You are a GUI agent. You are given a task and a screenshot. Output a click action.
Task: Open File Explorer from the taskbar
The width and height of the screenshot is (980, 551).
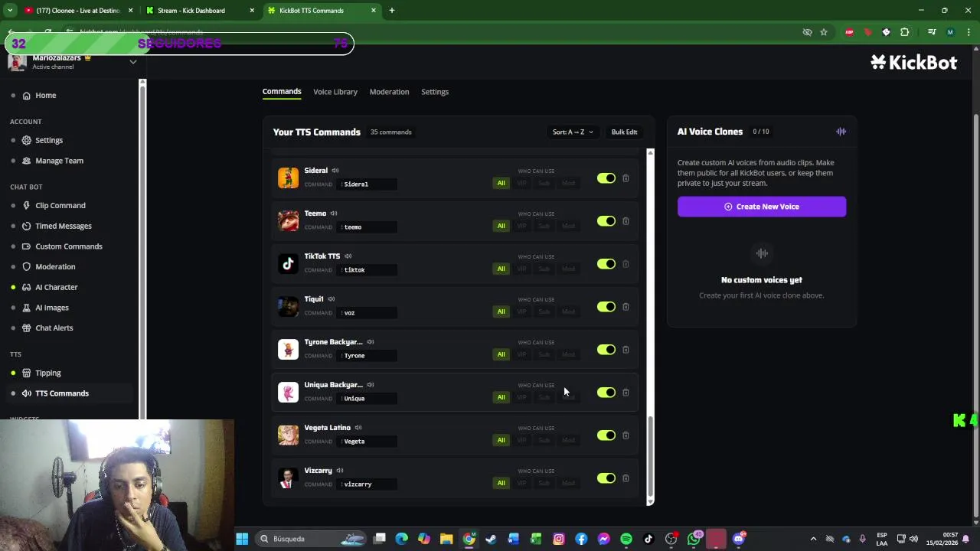click(x=446, y=539)
